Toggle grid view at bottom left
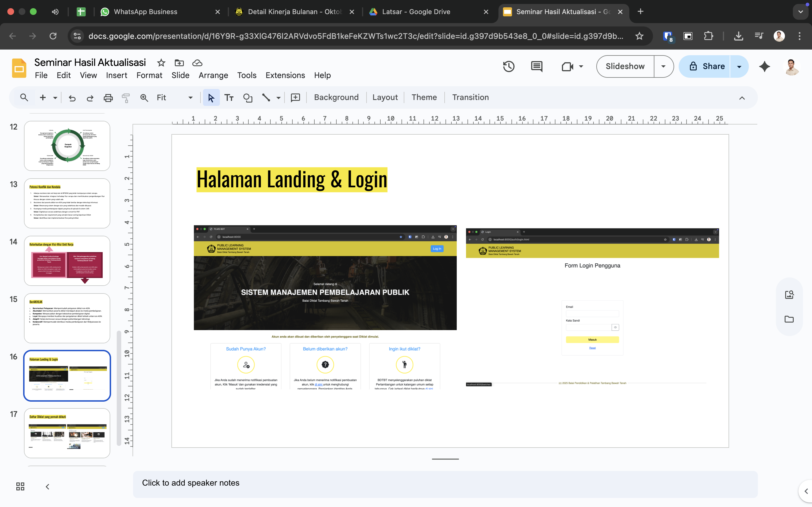 click(x=20, y=486)
